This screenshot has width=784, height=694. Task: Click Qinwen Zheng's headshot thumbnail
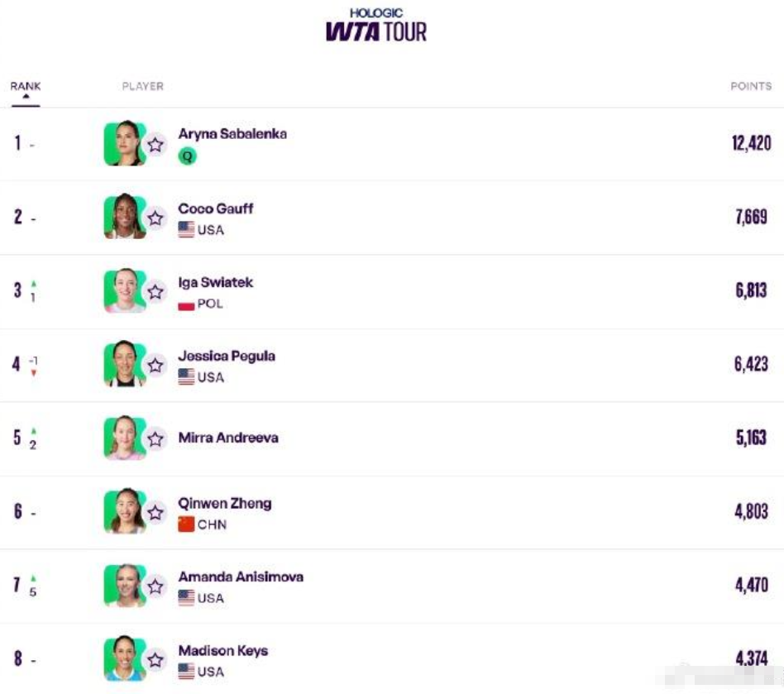click(125, 512)
